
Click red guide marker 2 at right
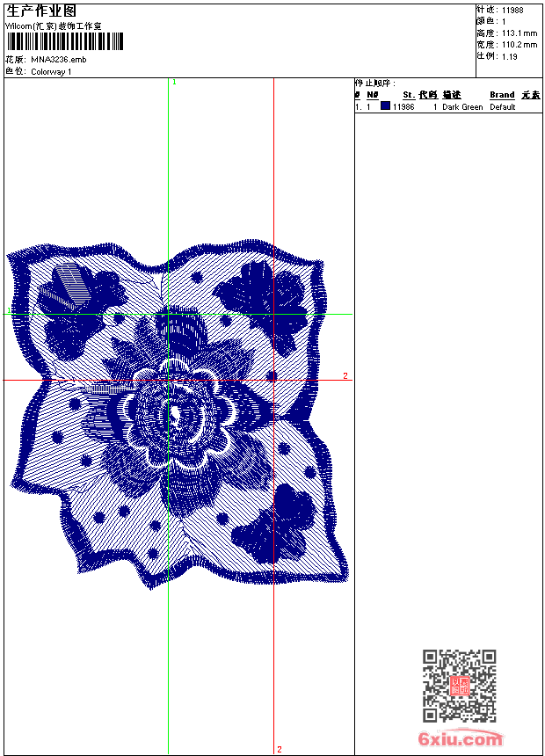click(x=345, y=375)
